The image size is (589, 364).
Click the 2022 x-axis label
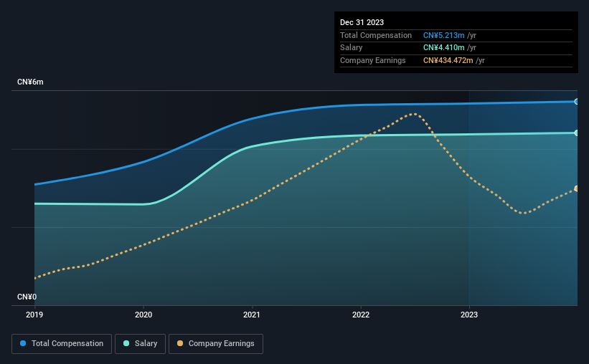point(361,315)
